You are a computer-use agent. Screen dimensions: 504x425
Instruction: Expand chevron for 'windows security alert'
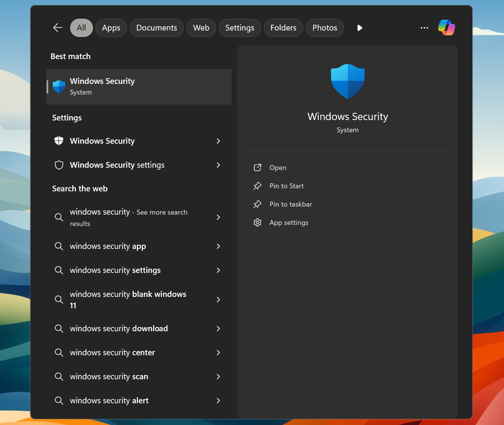[218, 401]
